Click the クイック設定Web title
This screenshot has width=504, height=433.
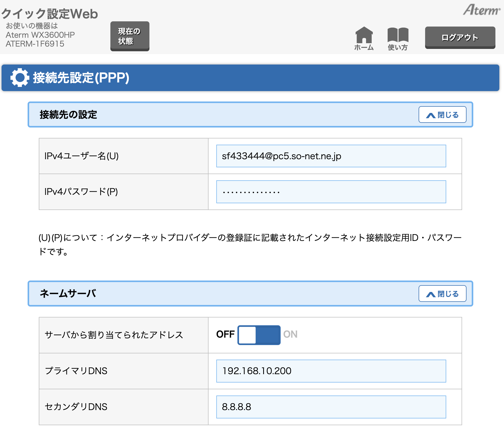(x=49, y=14)
